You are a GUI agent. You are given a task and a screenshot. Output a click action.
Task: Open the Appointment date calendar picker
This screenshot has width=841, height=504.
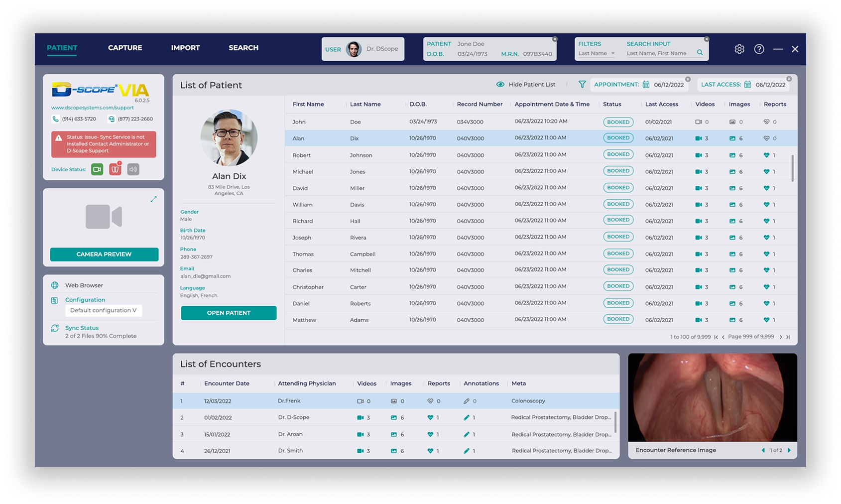coord(646,85)
